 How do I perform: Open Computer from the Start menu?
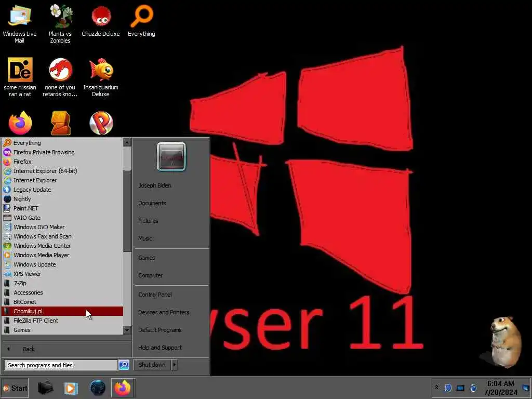171,275
